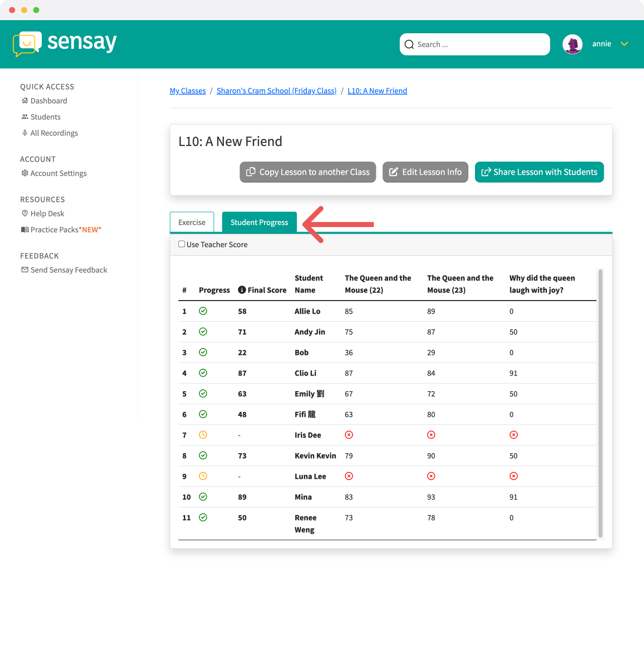Open Sharon's Cram School (Friday Class) breadcrumb
This screenshot has height=656, width=644.
tap(277, 91)
